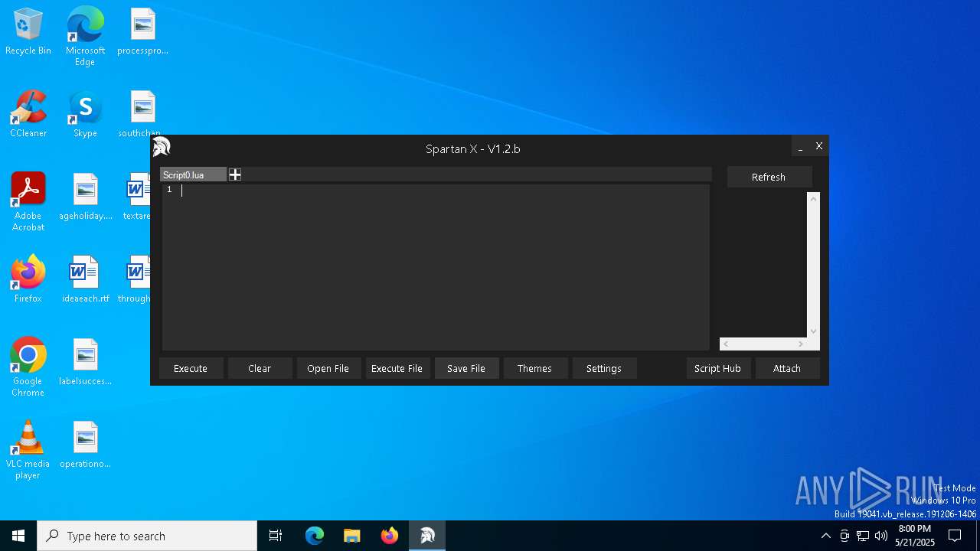Click Spartan X taskbar icon
The image size is (980, 551).
pyautogui.click(x=427, y=536)
